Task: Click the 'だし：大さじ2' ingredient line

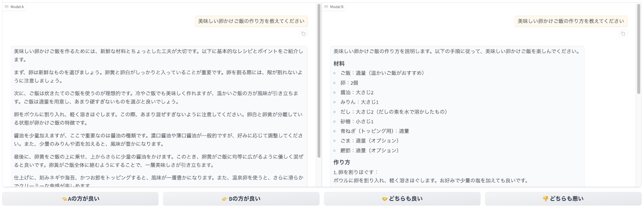Action: pyautogui.click(x=394, y=112)
